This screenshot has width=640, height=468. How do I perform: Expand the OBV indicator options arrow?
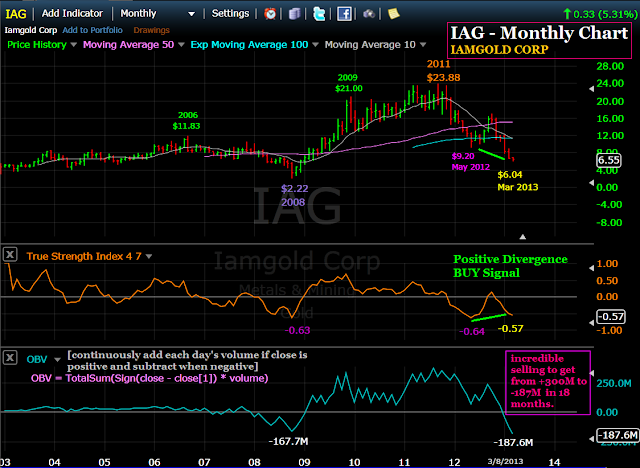[57, 360]
